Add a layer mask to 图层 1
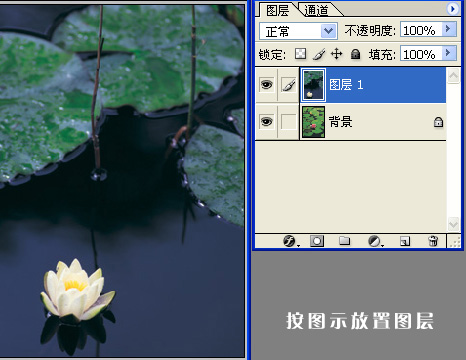Screen dimensions: 466x360 pos(317,241)
